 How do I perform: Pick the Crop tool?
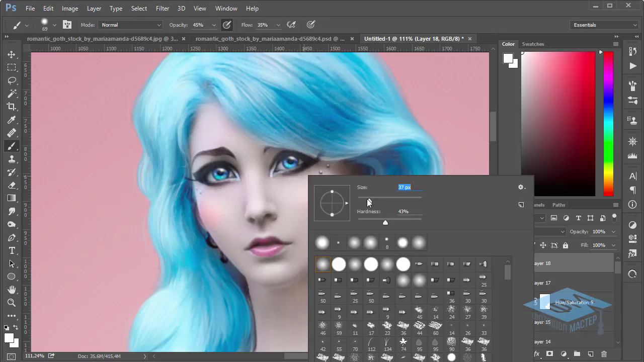pos(12,107)
